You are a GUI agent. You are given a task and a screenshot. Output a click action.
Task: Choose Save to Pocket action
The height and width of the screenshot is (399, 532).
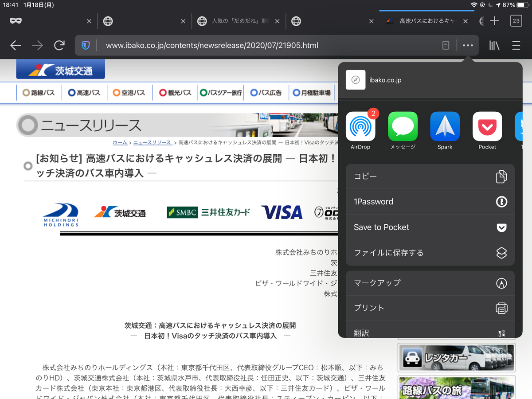430,227
